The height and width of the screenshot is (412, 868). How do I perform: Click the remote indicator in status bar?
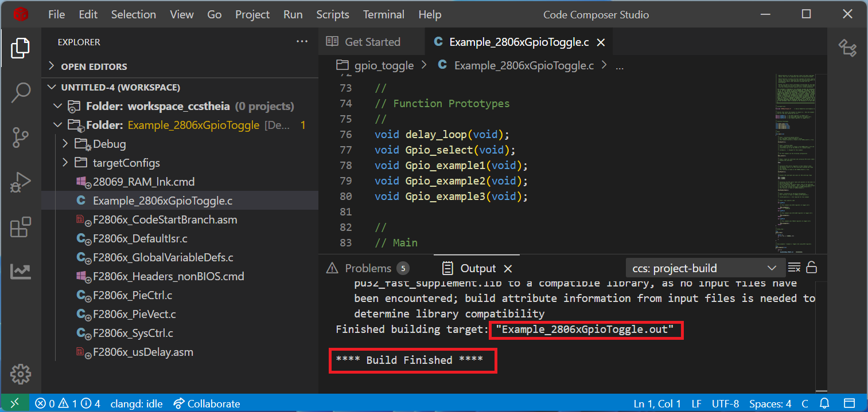15,403
